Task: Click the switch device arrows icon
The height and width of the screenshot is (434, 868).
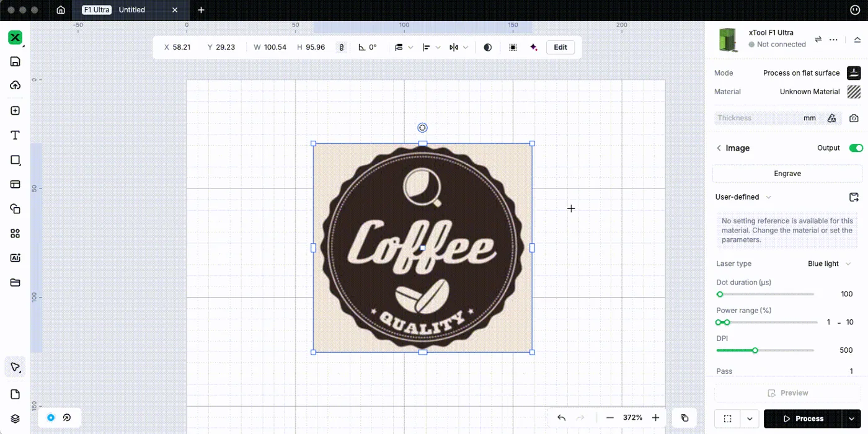Action: [x=818, y=39]
